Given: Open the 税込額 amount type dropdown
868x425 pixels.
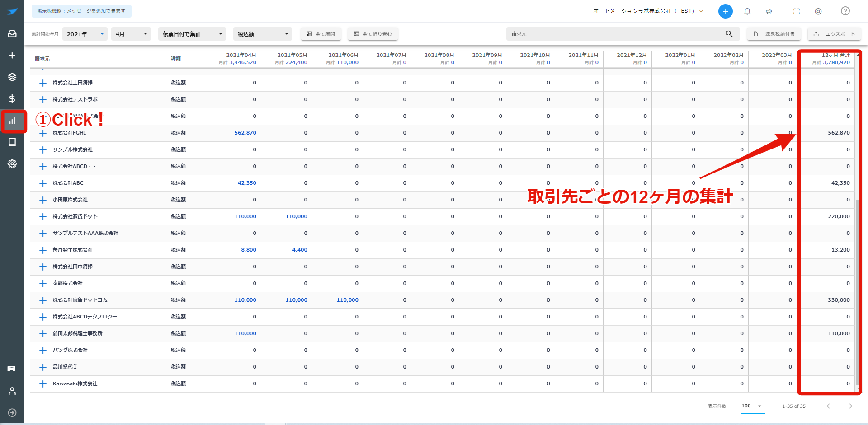Looking at the screenshot, I should pyautogui.click(x=263, y=34).
